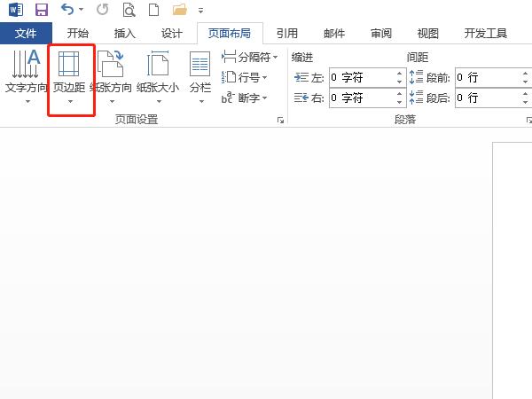Screen dimensions: 532x399
Task: Click the Undo arrow icon
Action: pos(68,11)
